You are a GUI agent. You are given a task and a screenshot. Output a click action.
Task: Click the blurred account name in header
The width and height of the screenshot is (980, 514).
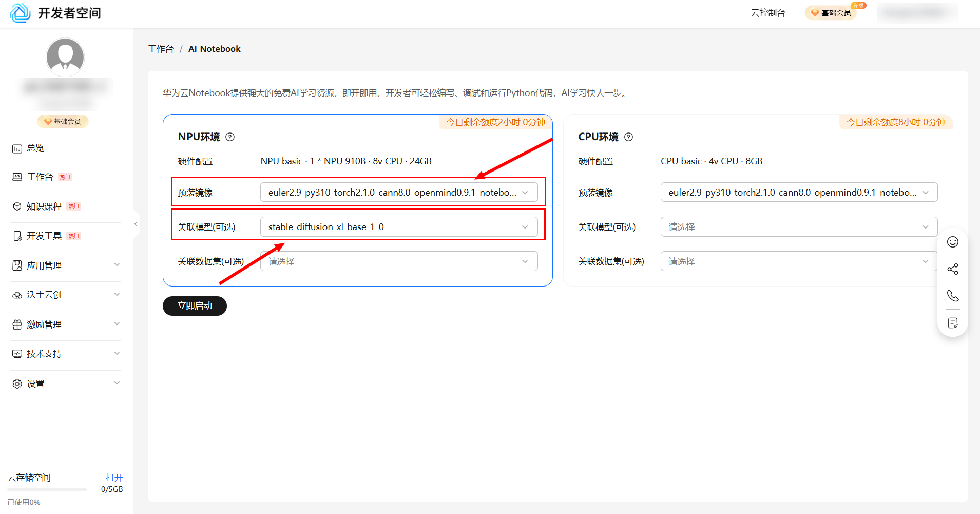917,13
